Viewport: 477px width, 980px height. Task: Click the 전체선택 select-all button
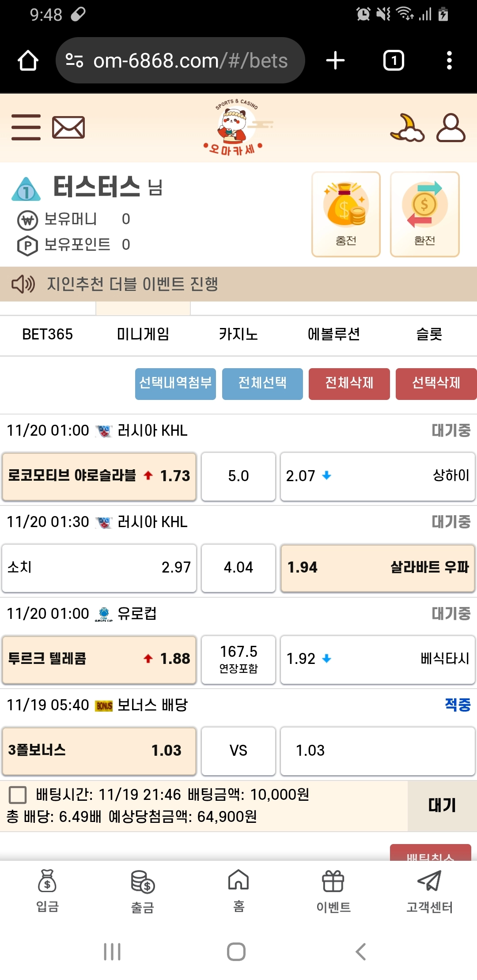(262, 384)
